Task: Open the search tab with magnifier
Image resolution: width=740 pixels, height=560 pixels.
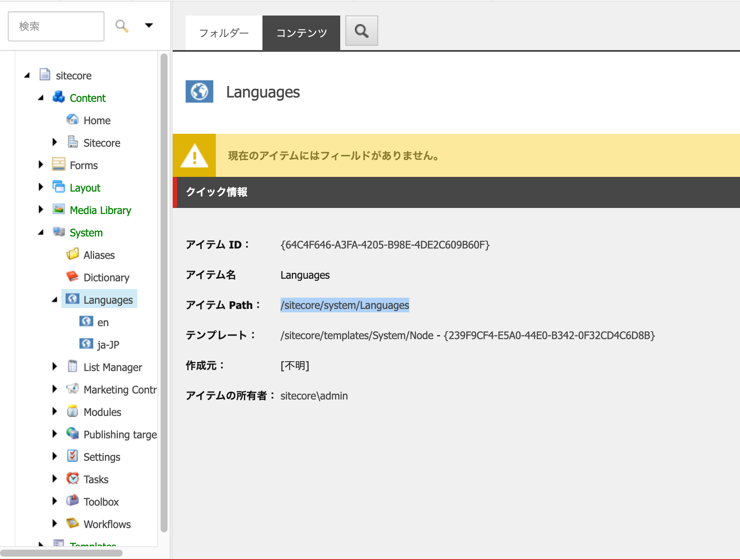Action: tap(362, 31)
